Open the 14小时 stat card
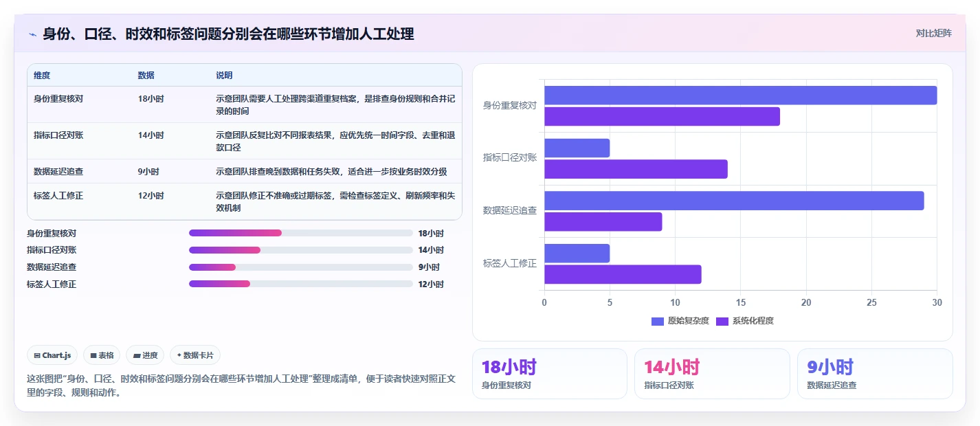980x426 pixels. (x=712, y=374)
